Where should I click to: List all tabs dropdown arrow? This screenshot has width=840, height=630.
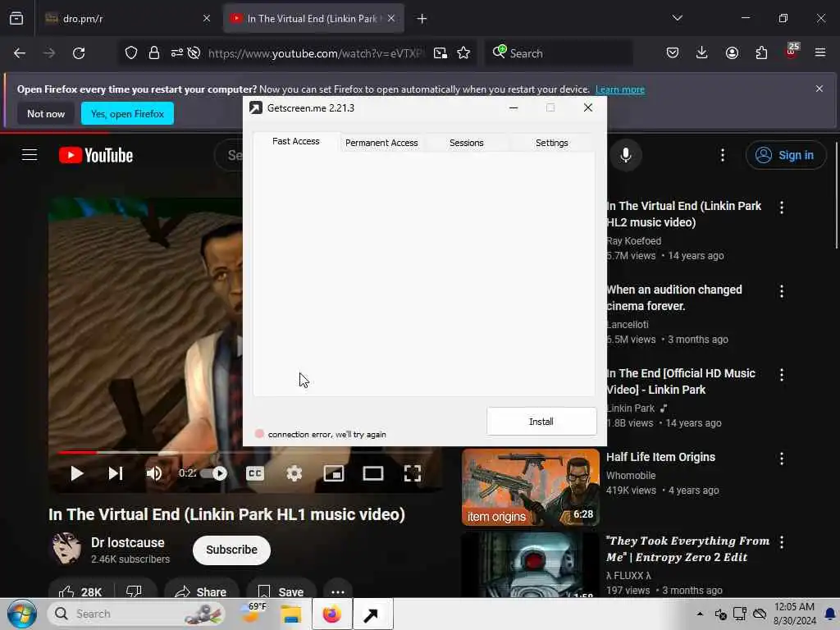click(677, 18)
